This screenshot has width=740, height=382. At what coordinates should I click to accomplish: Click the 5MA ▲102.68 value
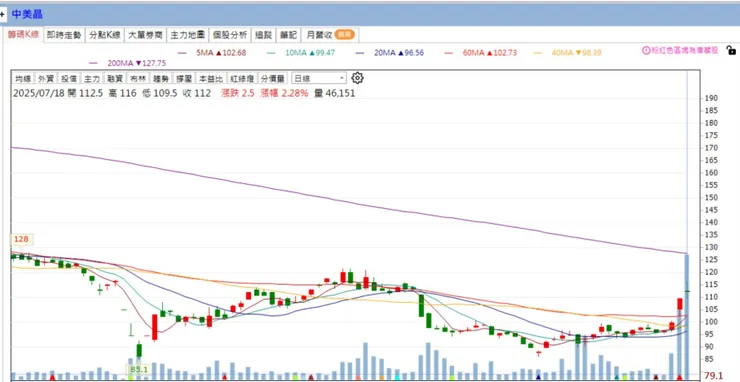pyautogui.click(x=221, y=53)
